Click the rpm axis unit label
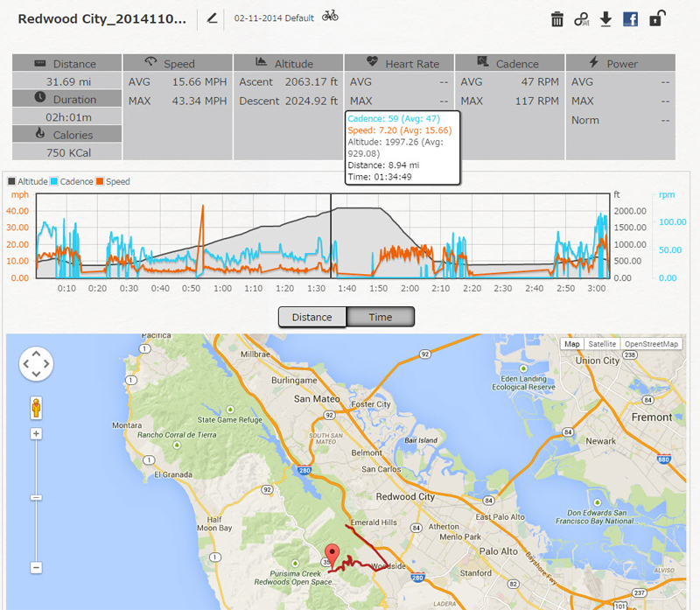Image resolution: width=700 pixels, height=610 pixels. coord(667,194)
